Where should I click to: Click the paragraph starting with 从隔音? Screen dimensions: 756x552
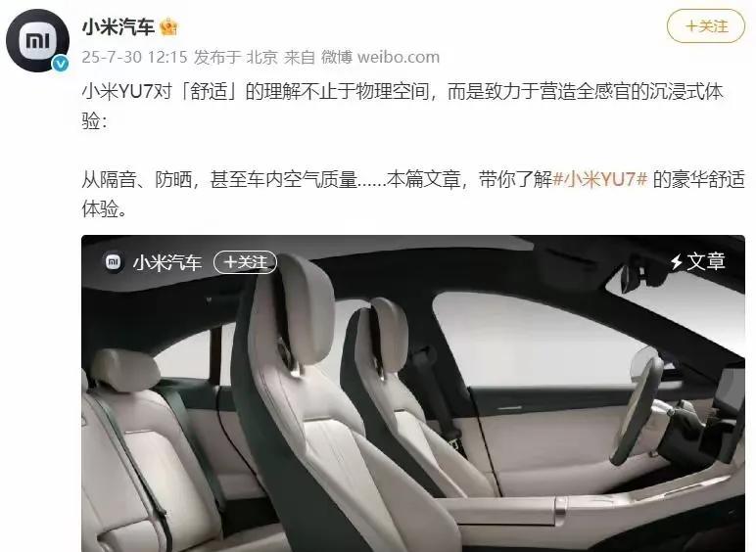[413, 194]
